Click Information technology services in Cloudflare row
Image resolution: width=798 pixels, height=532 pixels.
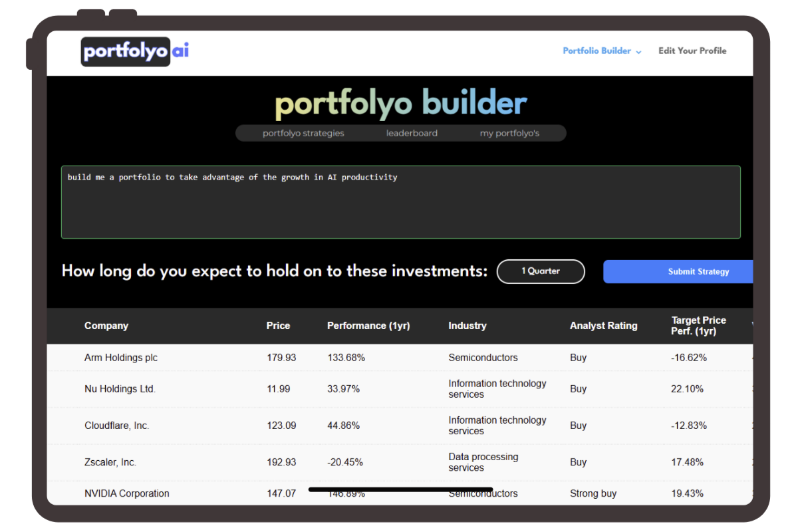tap(497, 426)
